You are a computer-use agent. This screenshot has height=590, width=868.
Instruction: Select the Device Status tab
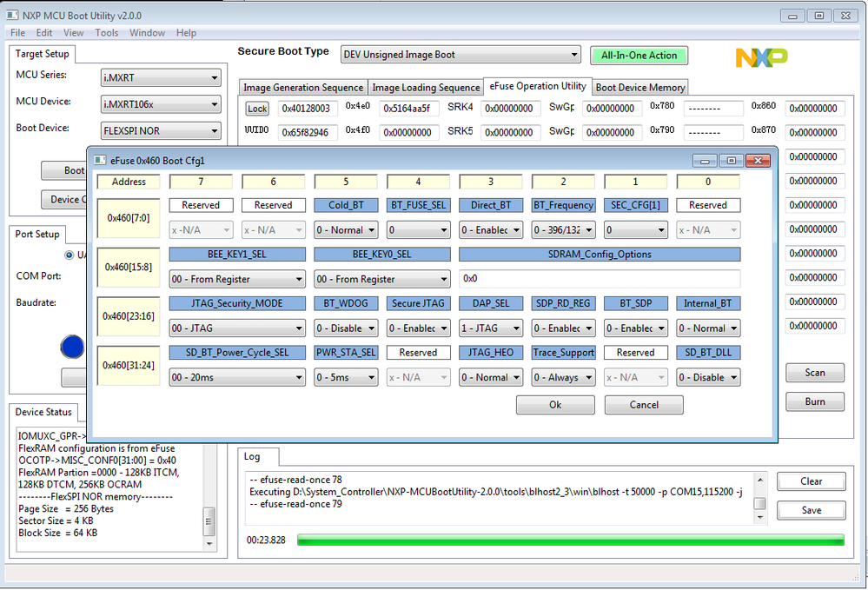coord(43,413)
